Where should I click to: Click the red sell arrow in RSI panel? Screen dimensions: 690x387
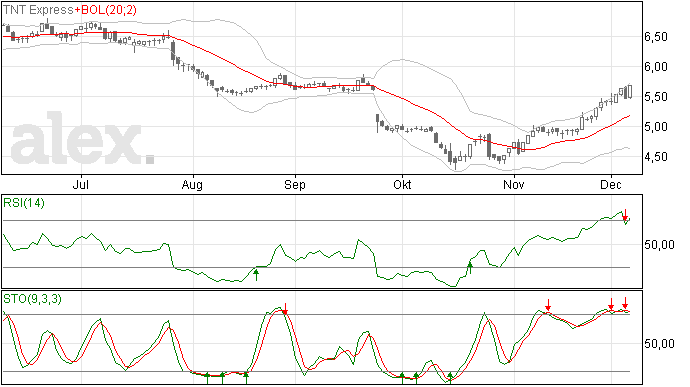(x=624, y=215)
